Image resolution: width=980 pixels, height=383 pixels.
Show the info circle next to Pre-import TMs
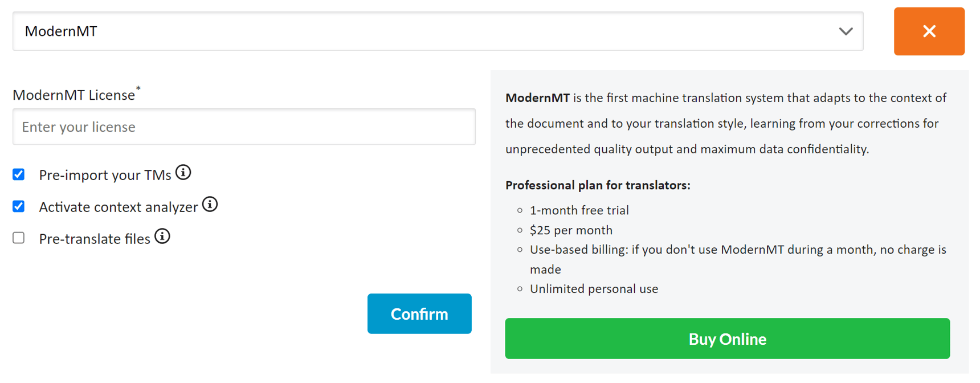[183, 172]
